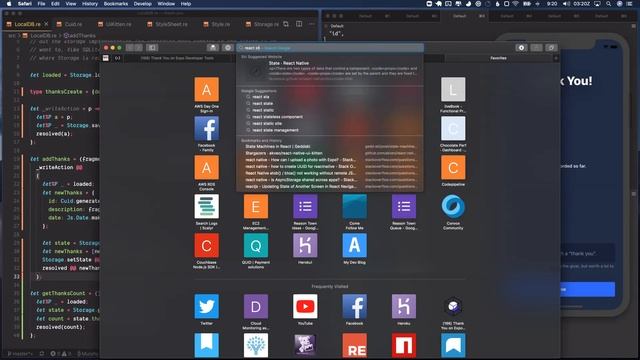Open the History menu in the menu bar

pos(90,4)
